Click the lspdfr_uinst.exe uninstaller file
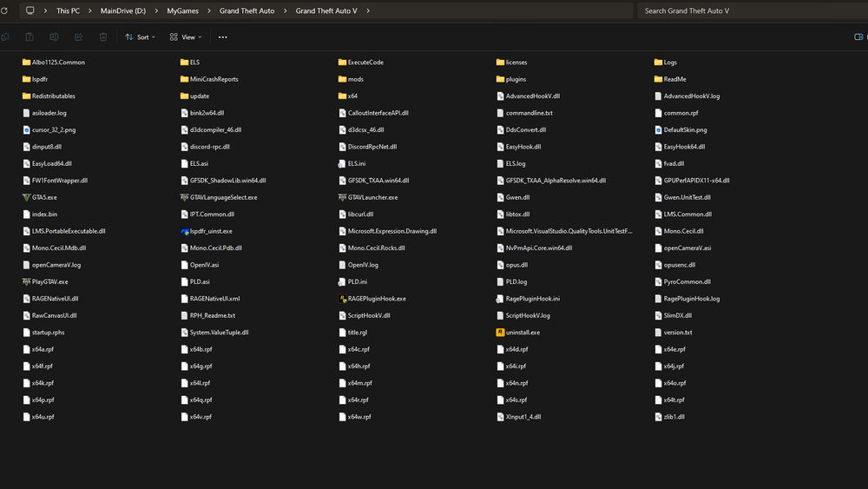Viewport: 868px width, 489px height. click(x=210, y=231)
